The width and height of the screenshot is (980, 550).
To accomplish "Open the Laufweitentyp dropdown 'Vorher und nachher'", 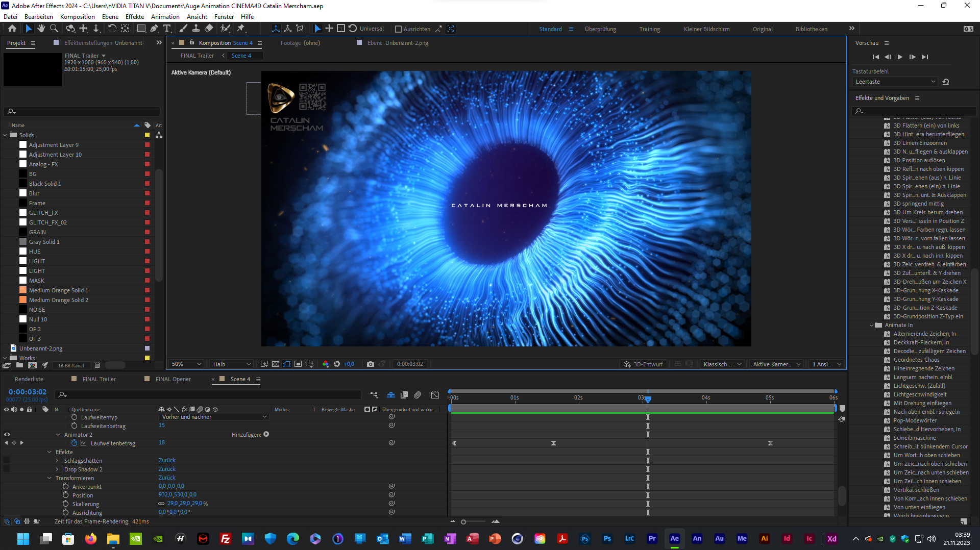I will point(214,417).
